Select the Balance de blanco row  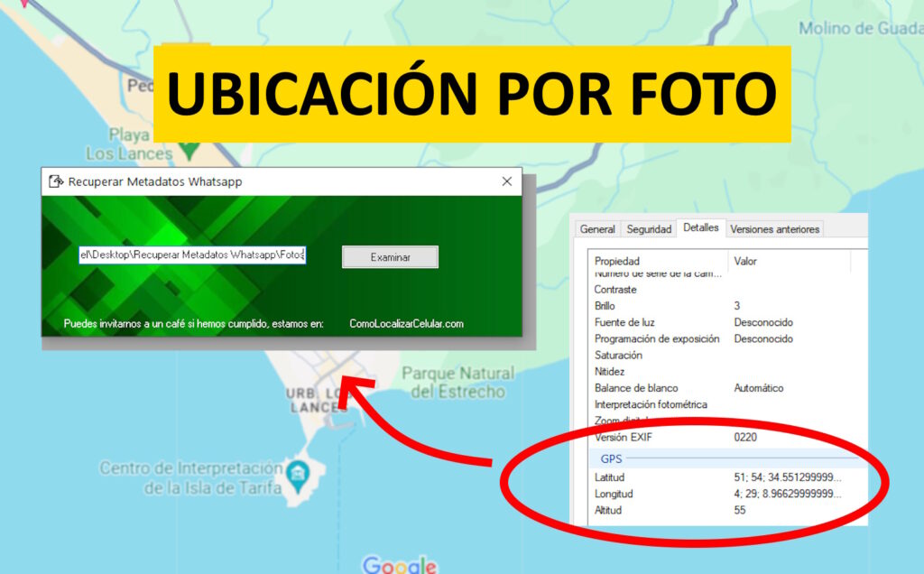pos(636,388)
